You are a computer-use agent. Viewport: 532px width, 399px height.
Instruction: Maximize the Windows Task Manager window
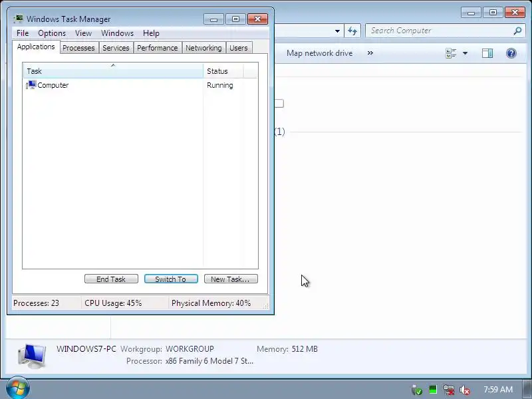pos(235,19)
